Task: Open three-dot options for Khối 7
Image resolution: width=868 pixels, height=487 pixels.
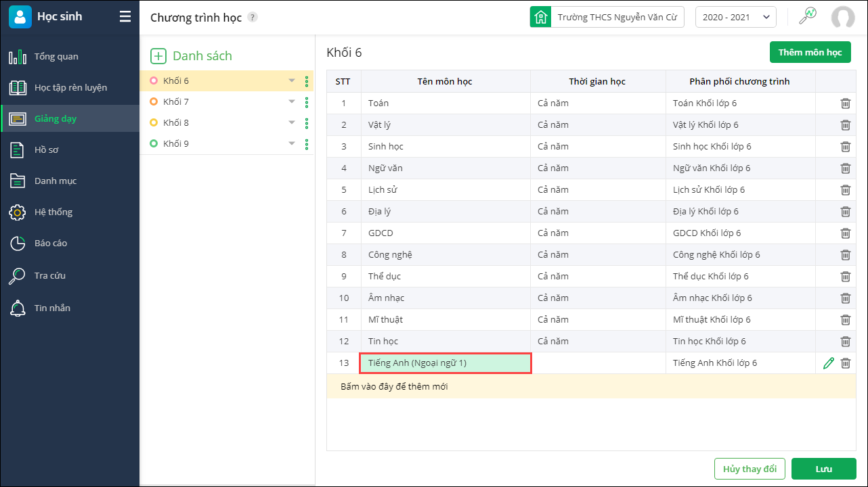Action: pyautogui.click(x=307, y=102)
